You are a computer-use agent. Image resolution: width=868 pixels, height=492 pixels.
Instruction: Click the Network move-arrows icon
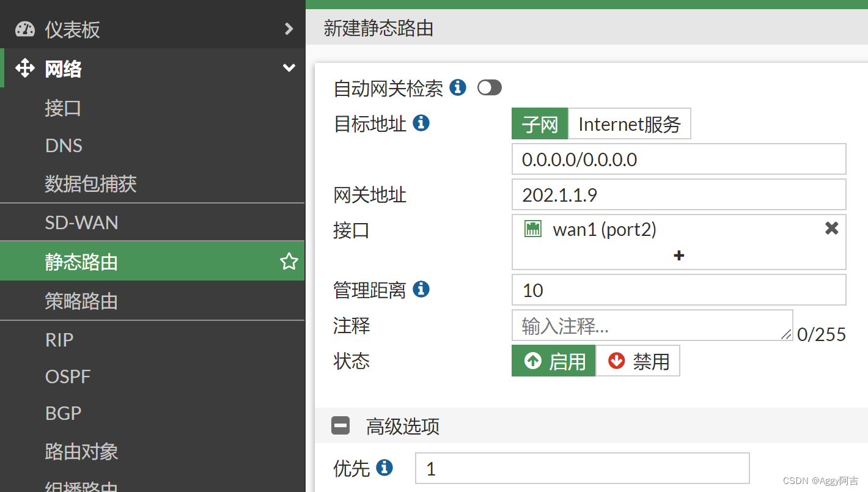25,68
